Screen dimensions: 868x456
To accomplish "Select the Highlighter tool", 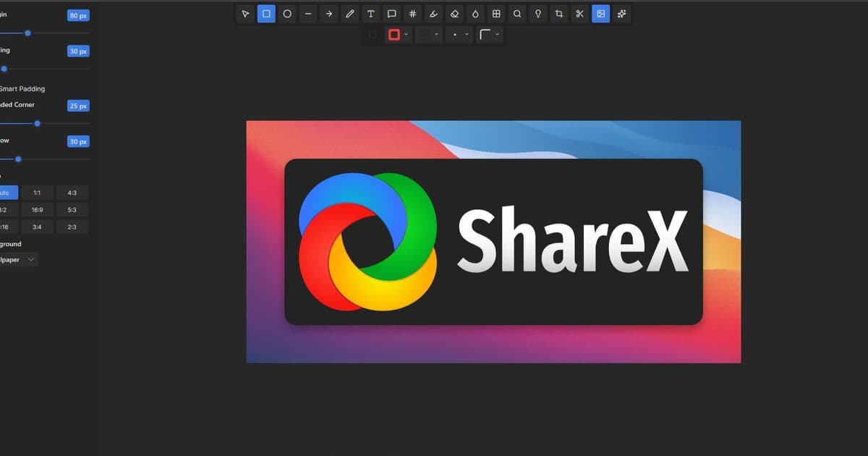I will 433,14.
